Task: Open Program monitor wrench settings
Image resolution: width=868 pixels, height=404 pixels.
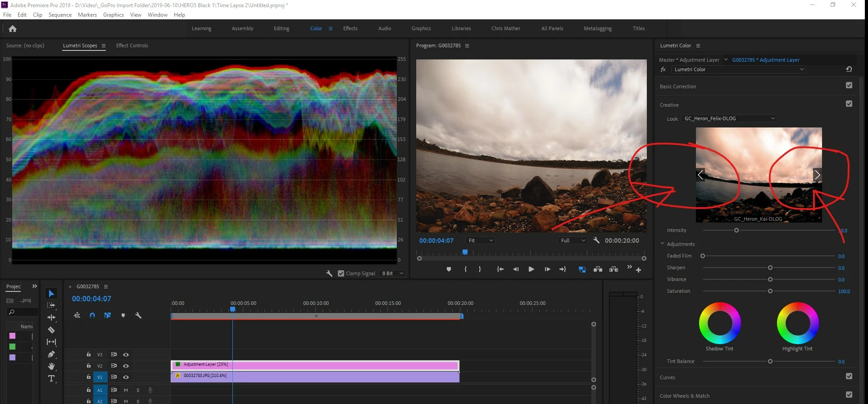Action: pyautogui.click(x=596, y=241)
